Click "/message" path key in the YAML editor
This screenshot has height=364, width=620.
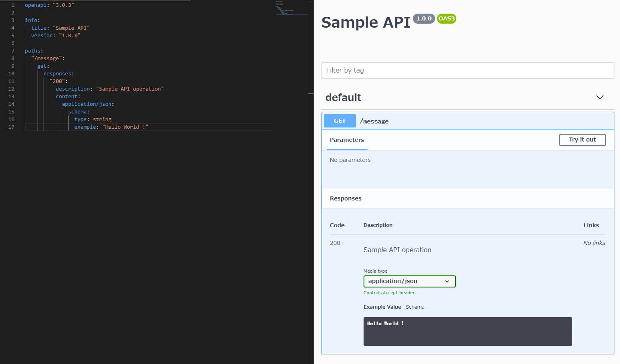coord(48,59)
